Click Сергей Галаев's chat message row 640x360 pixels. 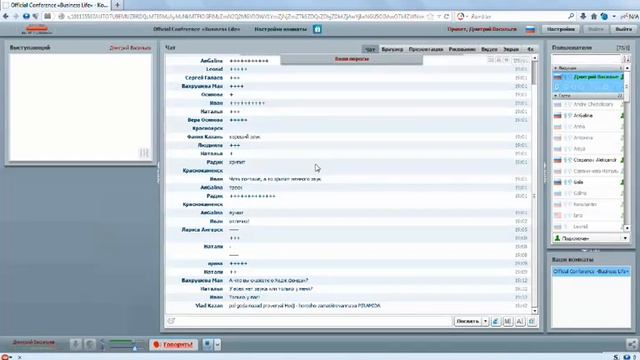click(348, 78)
